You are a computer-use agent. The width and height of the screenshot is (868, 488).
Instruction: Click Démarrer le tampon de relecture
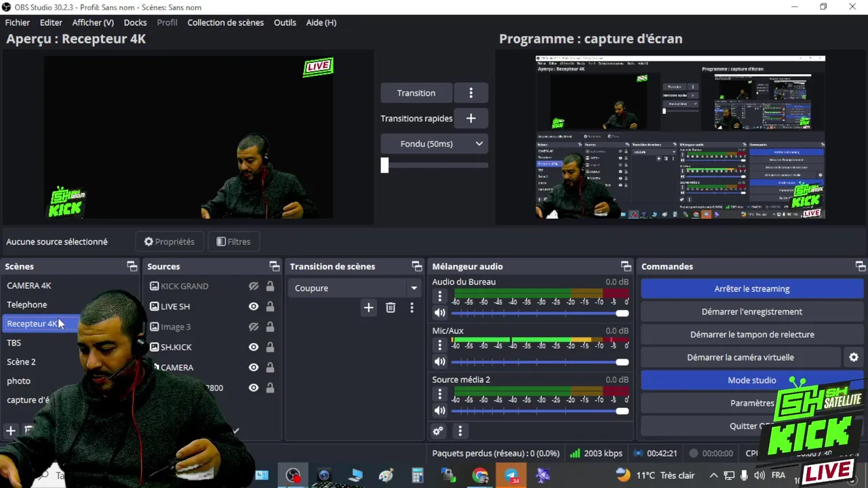[752, 334]
